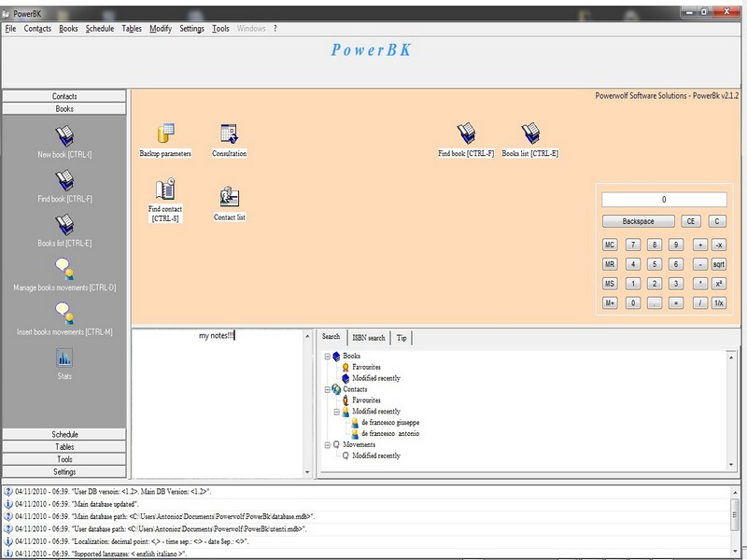Open Find contact desktop icon
The image size is (747, 560).
point(165,190)
